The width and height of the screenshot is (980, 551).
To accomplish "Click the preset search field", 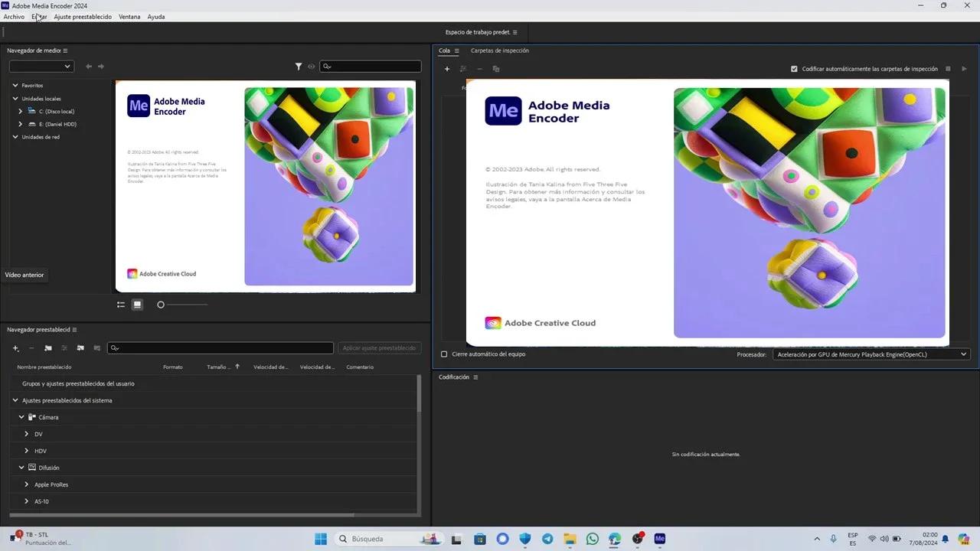I will (222, 348).
